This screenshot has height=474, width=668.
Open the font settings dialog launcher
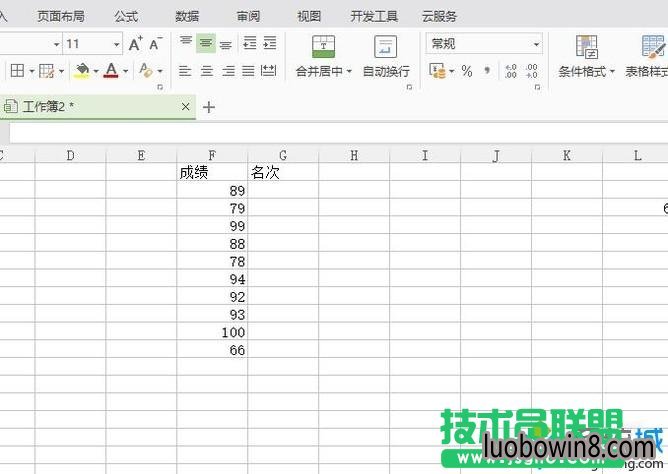coord(160,87)
